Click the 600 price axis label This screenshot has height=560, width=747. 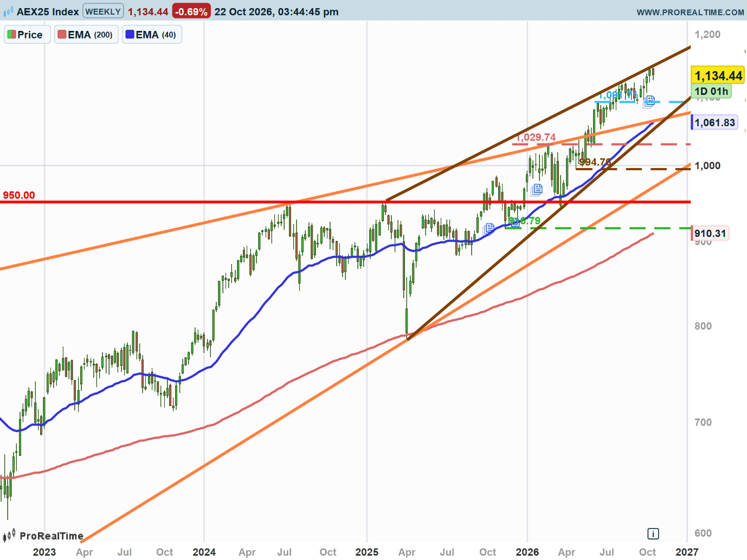[703, 533]
